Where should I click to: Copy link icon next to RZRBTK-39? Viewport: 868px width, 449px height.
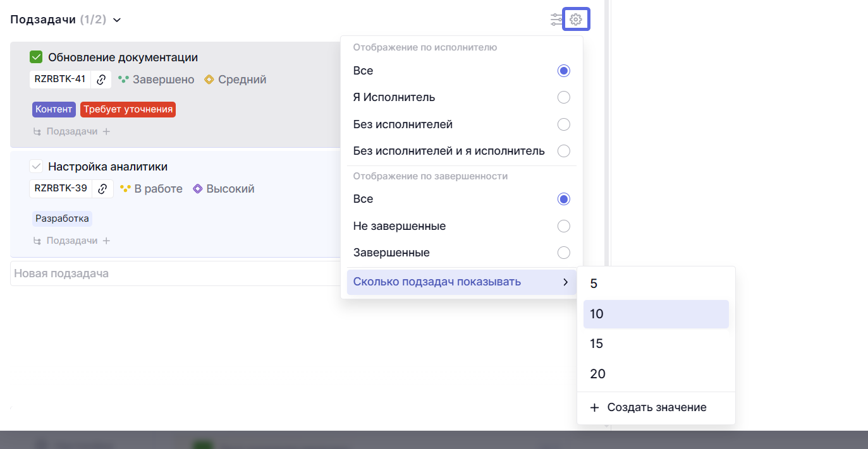(x=102, y=189)
